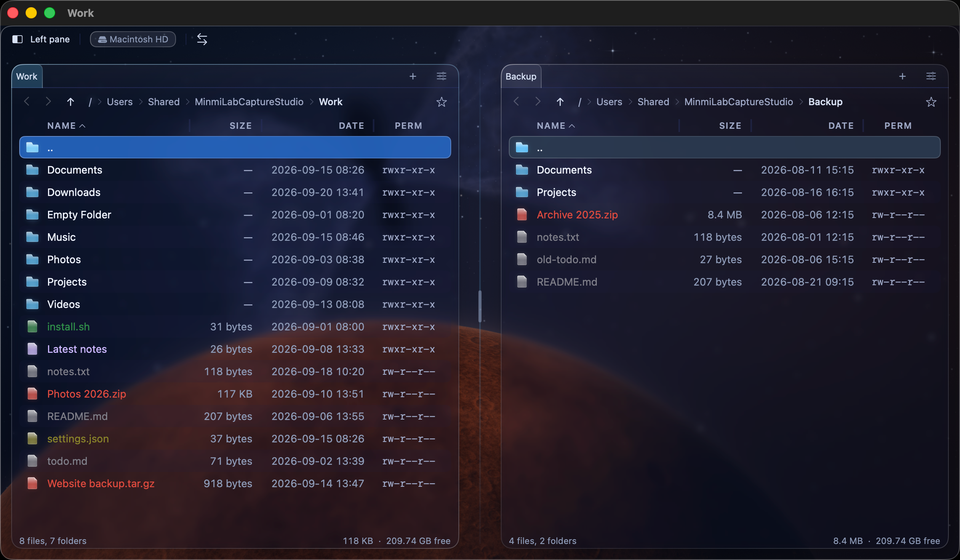This screenshot has width=960, height=560.
Task: Toggle the Left pane sidebar icon
Action: pos(17,39)
